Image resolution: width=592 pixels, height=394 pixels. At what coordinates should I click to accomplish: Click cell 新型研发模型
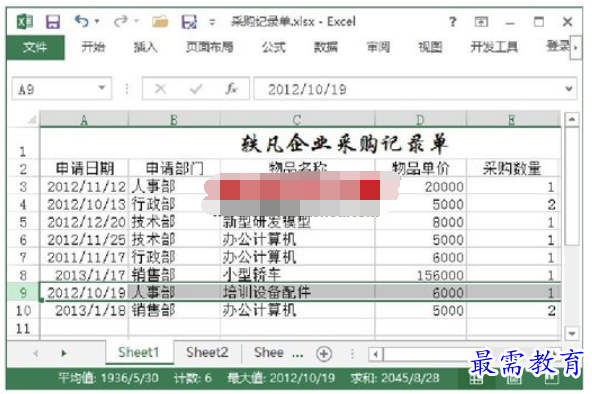tap(298, 222)
